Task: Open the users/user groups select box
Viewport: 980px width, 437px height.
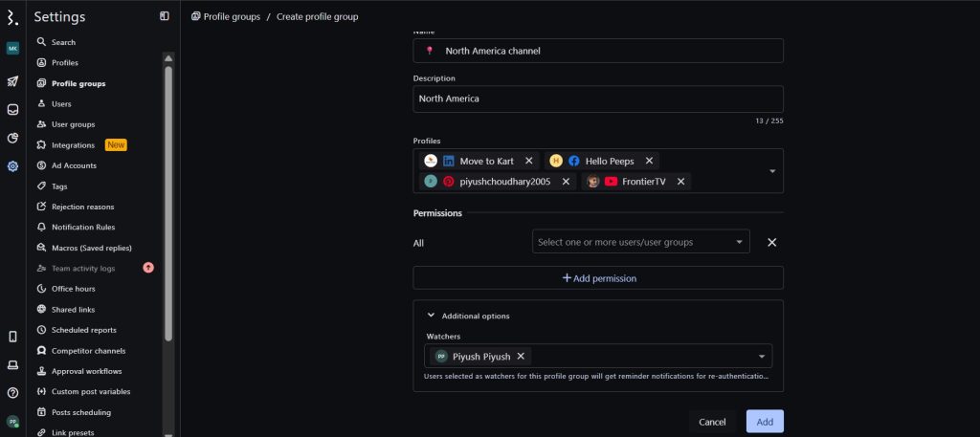Action: click(x=640, y=242)
